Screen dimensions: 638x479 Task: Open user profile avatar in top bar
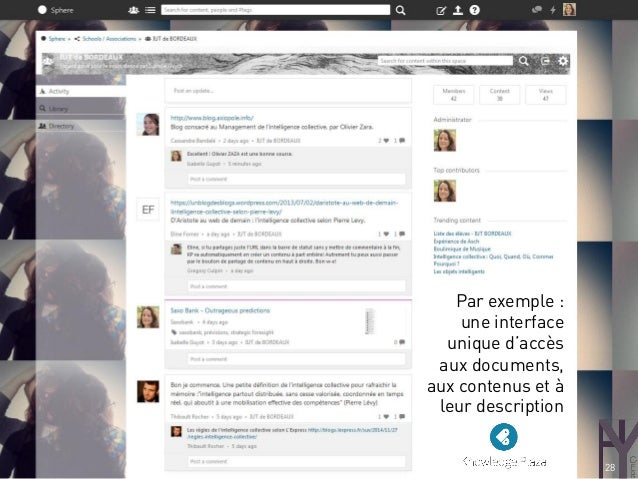pyautogui.click(x=569, y=10)
